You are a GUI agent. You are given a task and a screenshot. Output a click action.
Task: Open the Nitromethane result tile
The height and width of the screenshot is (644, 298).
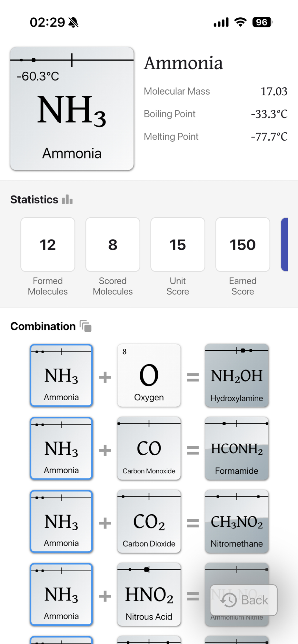coord(236,522)
